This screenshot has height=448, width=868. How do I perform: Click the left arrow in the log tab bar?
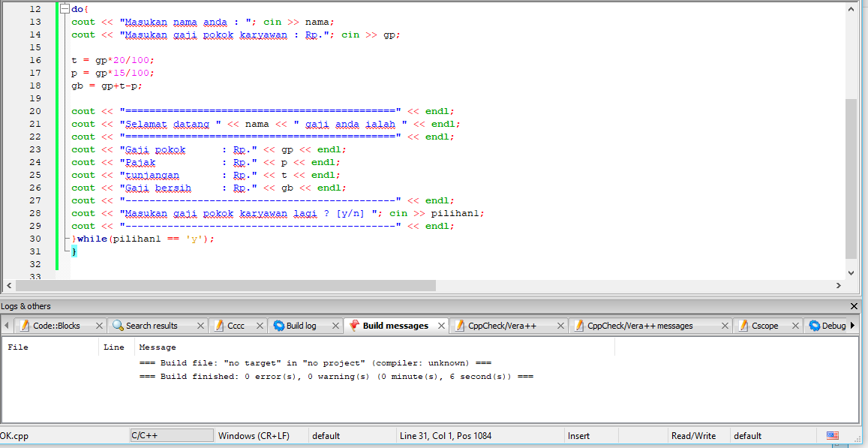[x=7, y=325]
